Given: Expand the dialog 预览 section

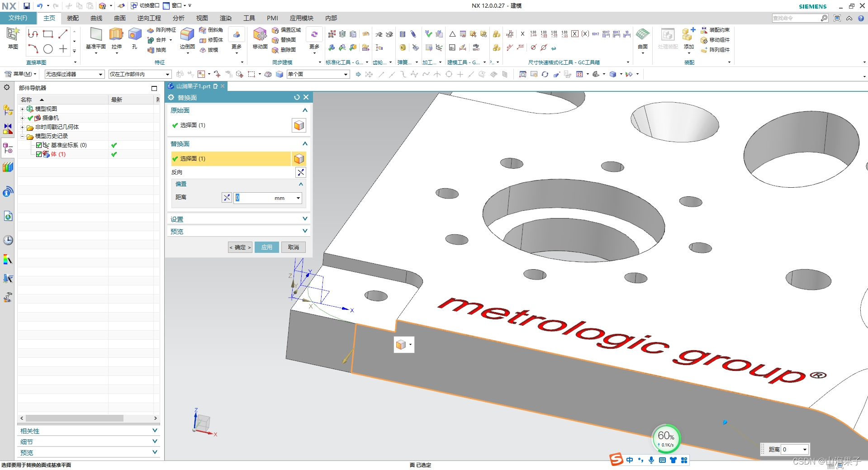Looking at the screenshot, I should tap(305, 231).
